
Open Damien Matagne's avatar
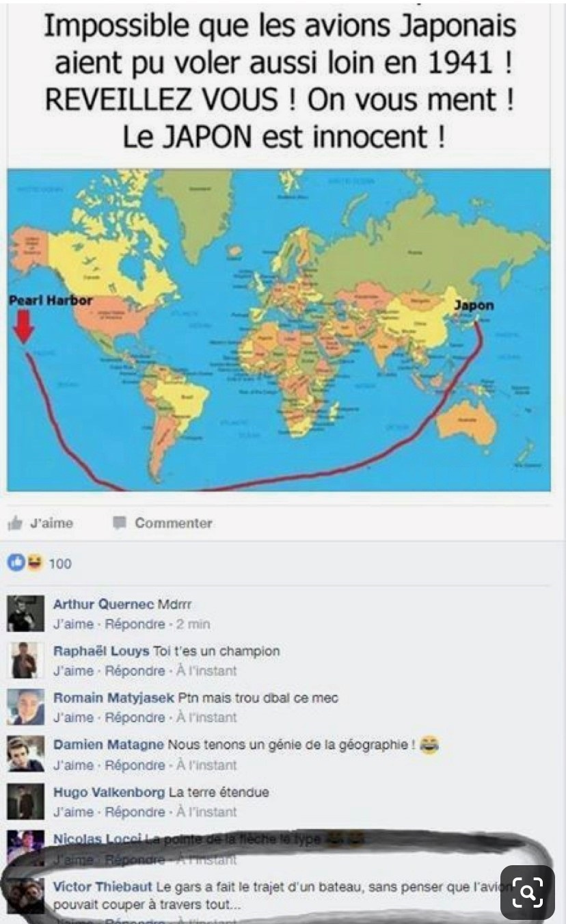(26, 754)
